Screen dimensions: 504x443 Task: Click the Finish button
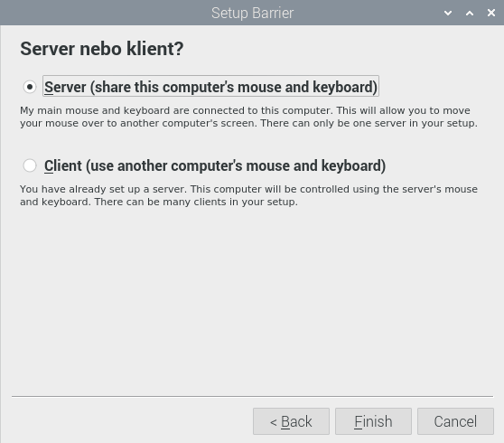(373, 421)
